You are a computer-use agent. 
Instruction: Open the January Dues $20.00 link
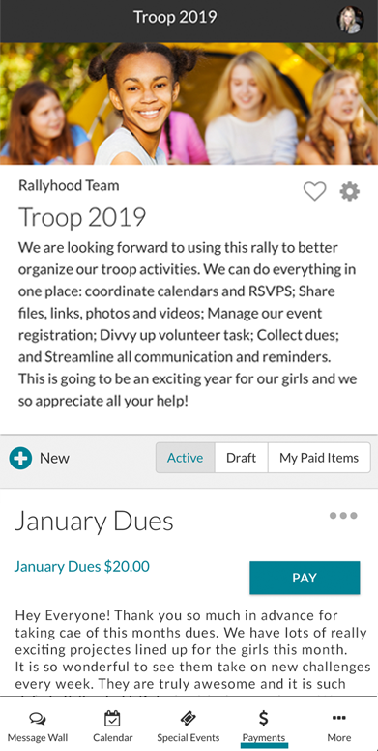(x=82, y=567)
